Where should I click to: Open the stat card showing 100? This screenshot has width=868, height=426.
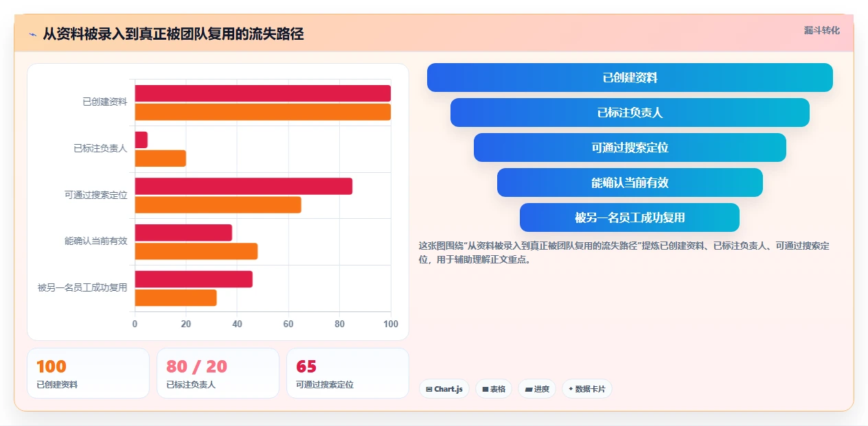coord(88,373)
